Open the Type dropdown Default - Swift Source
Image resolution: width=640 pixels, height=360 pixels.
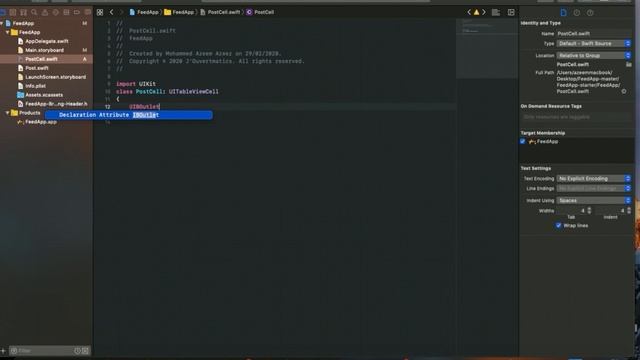[594, 43]
